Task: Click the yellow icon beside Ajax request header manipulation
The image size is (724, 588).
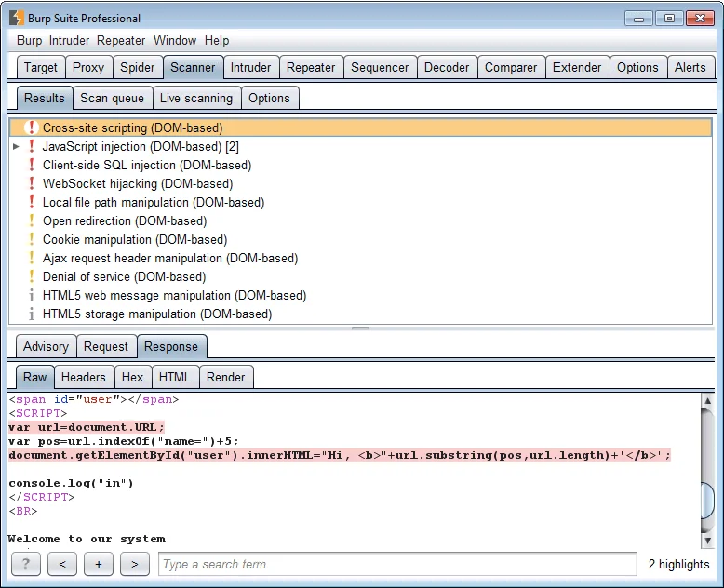Action: [32, 258]
